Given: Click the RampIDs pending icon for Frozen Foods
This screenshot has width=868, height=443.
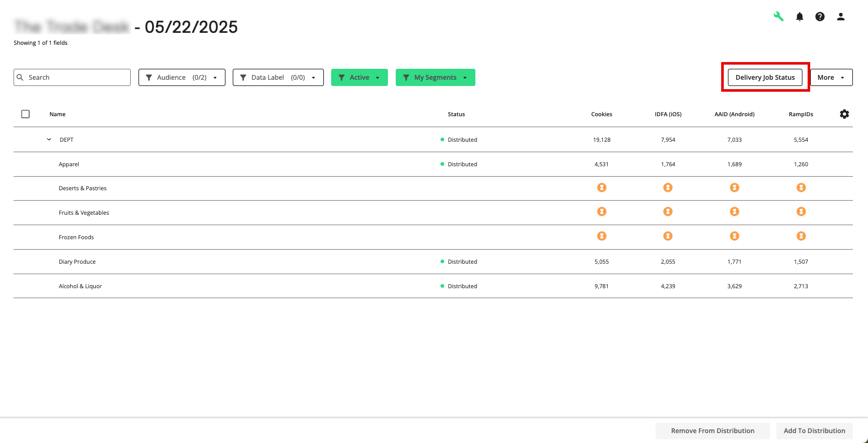Looking at the screenshot, I should click(801, 236).
